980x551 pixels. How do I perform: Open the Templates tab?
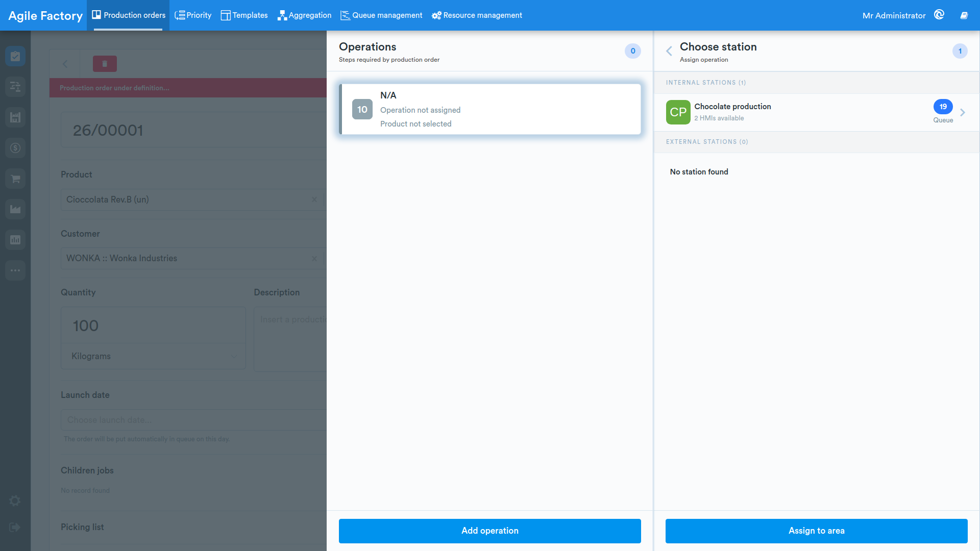[x=244, y=15]
